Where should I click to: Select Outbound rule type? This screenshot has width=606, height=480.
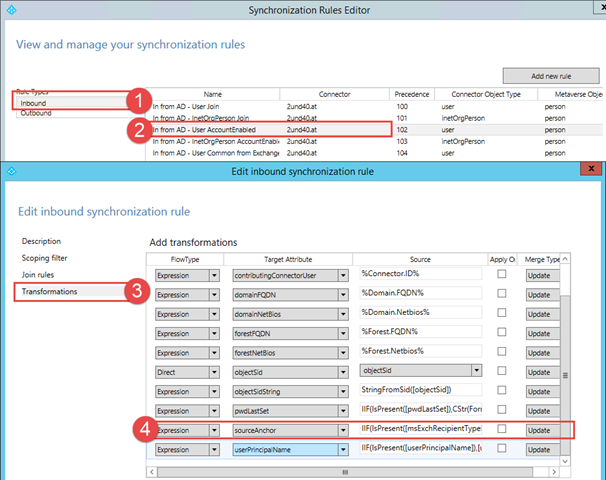[36, 113]
